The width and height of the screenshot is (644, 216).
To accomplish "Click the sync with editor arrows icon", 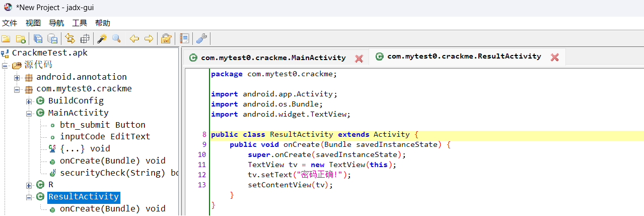I will pos(70,38).
